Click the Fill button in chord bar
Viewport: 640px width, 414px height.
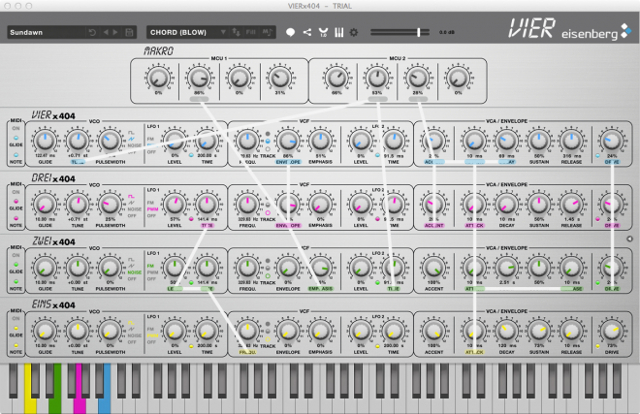click(251, 32)
